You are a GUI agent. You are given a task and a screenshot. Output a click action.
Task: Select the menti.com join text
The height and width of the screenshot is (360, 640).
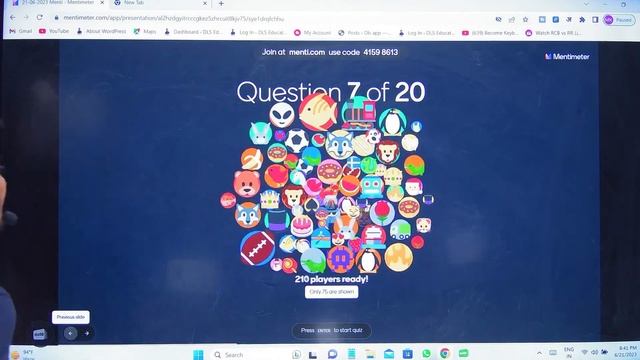pyautogui.click(x=307, y=52)
